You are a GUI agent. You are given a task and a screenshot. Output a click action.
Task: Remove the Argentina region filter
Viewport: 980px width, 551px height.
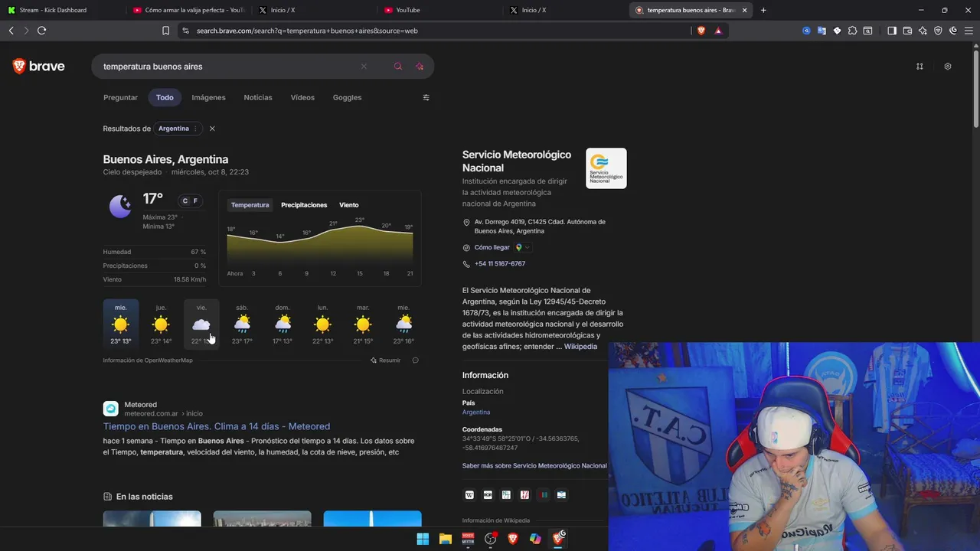coord(212,129)
